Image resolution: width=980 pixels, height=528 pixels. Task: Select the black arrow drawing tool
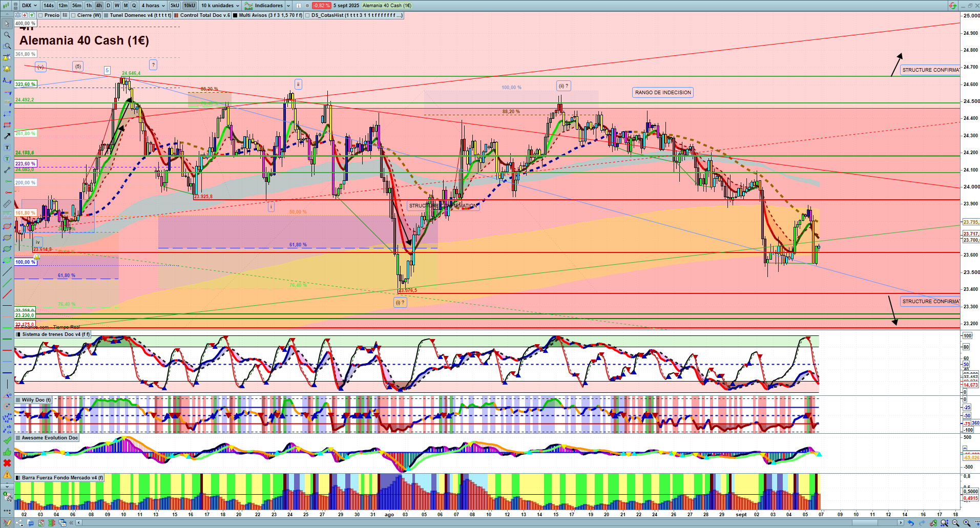[x=7, y=136]
